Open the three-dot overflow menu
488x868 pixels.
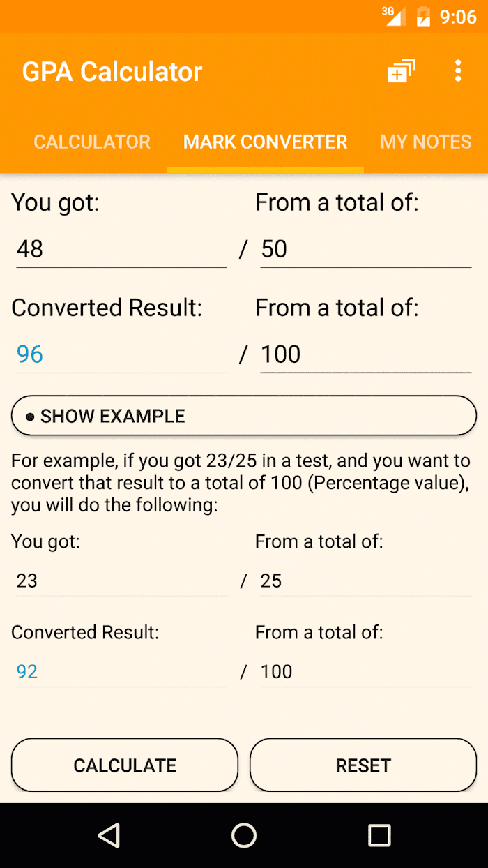[457, 71]
